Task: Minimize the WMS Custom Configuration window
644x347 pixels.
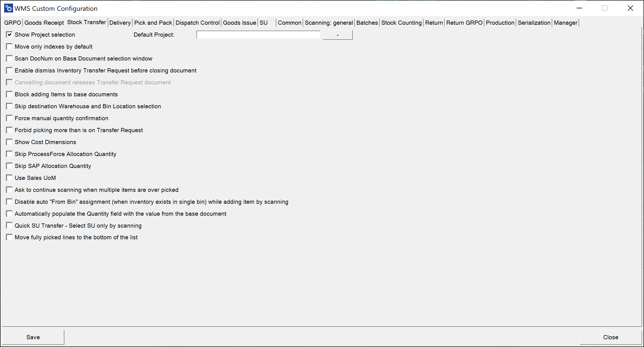Action: [x=579, y=8]
